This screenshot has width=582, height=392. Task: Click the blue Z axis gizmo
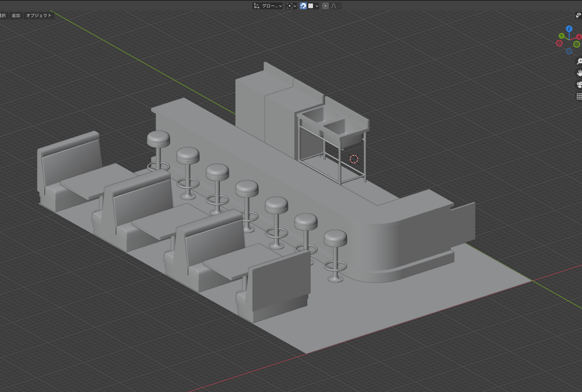tap(569, 29)
